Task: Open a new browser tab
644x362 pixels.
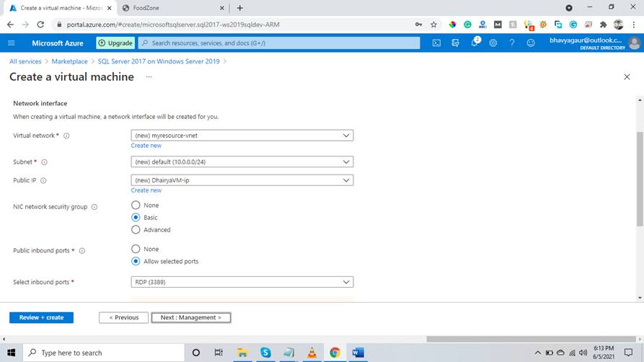Action: pos(240,8)
